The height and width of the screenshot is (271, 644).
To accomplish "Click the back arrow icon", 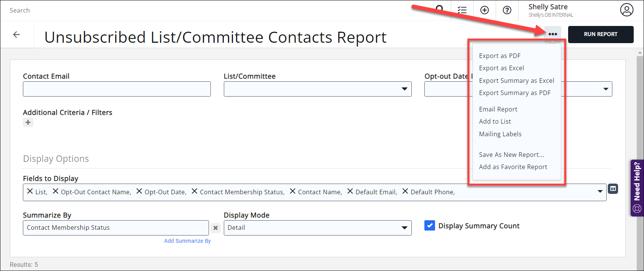I will pyautogui.click(x=16, y=35).
